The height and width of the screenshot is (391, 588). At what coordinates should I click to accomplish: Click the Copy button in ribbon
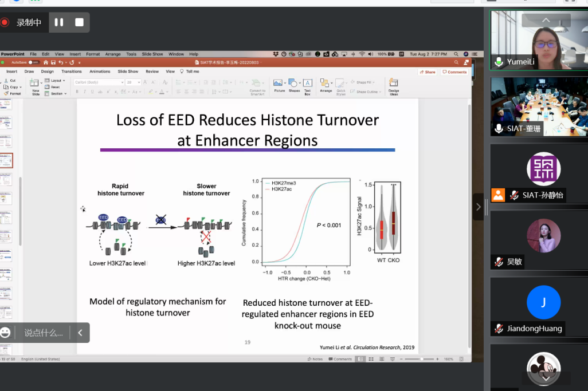tap(12, 87)
